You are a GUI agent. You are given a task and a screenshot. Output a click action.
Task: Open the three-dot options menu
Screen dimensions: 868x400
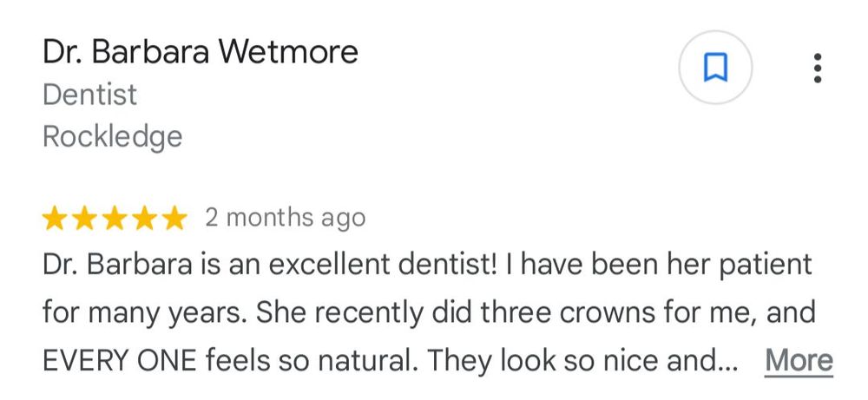pyautogui.click(x=817, y=68)
